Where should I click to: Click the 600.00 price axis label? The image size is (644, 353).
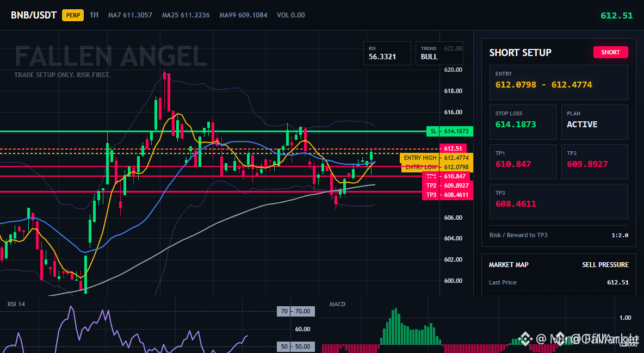tap(453, 281)
